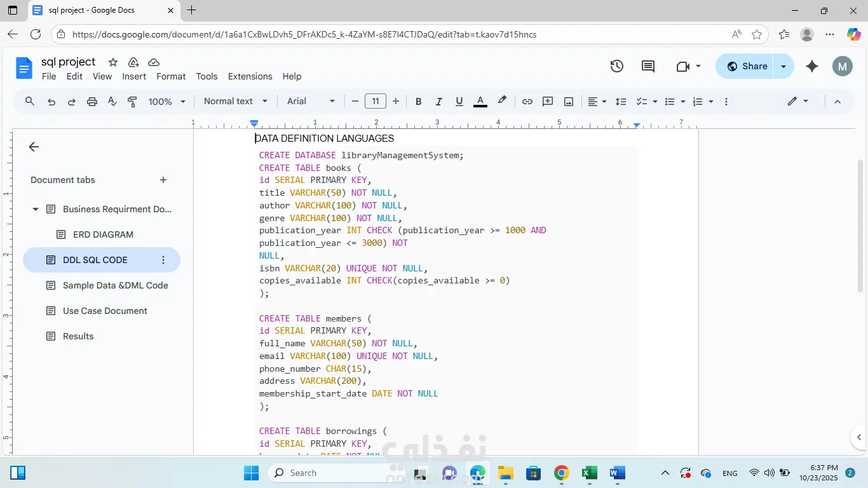Add a new document tab
Screen dimensions: 868x488
163,180
